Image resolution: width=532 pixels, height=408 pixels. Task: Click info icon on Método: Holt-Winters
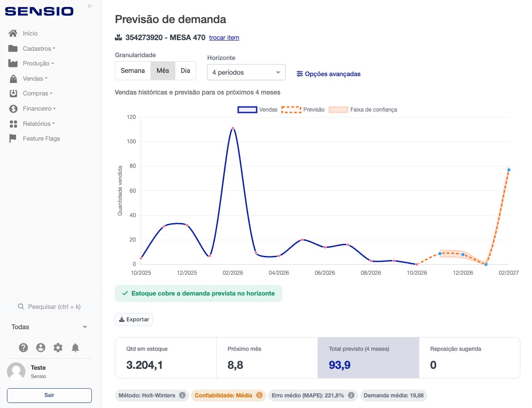pos(182,396)
